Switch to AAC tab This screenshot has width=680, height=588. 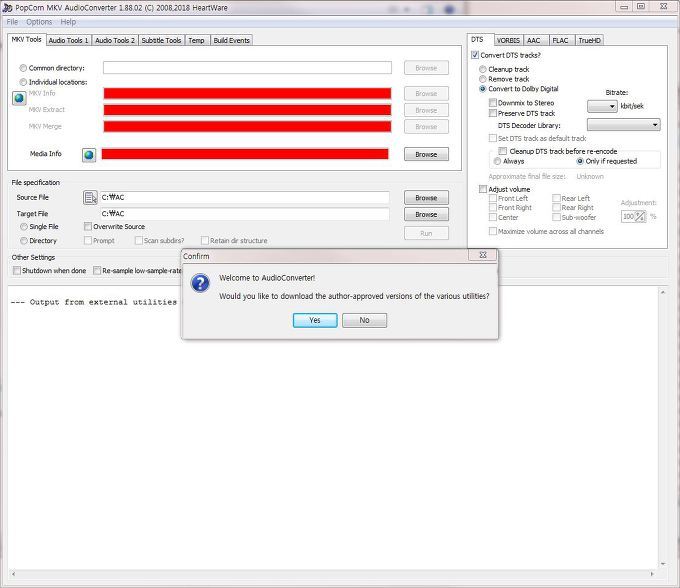534,40
